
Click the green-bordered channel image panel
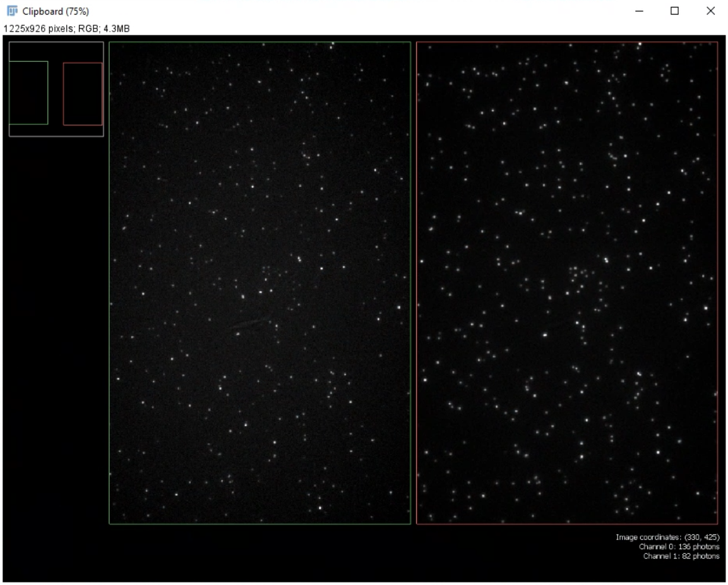pyautogui.click(x=260, y=283)
